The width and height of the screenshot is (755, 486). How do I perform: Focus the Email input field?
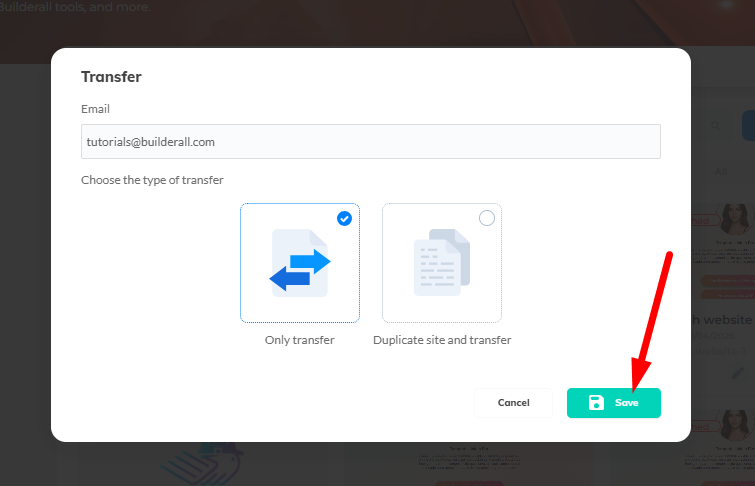[x=370, y=141]
